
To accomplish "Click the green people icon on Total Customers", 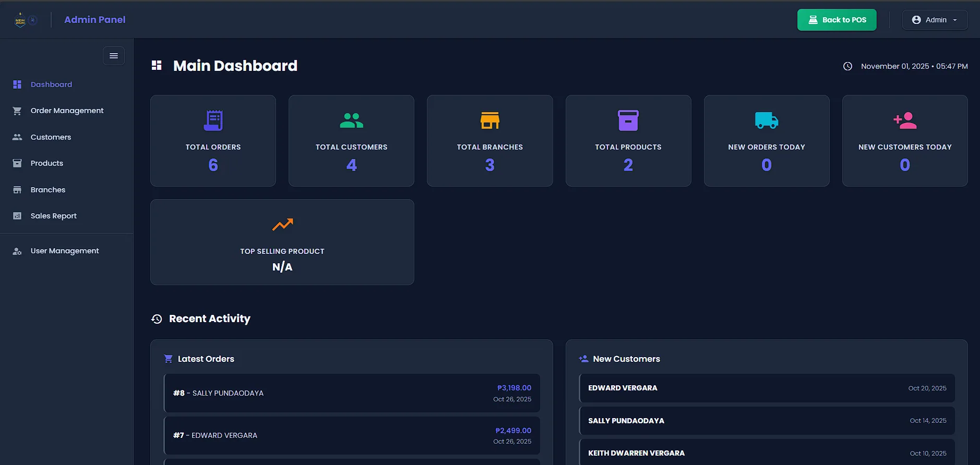I will tap(351, 120).
